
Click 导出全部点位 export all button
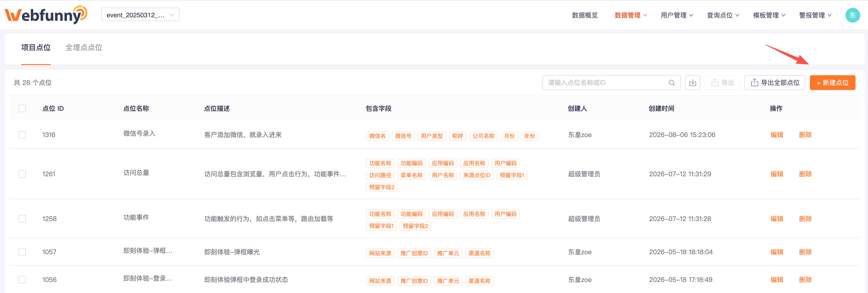point(775,83)
